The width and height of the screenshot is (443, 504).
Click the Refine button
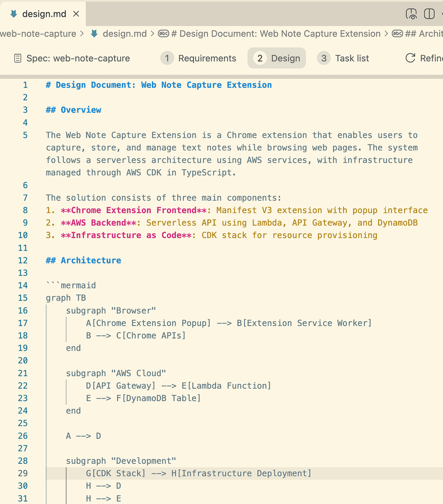pyautogui.click(x=424, y=58)
